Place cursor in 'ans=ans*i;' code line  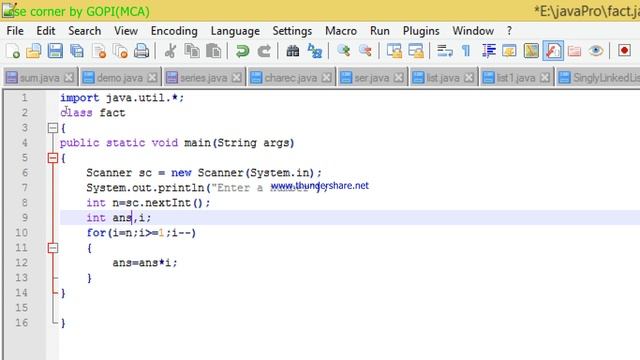click(145, 263)
